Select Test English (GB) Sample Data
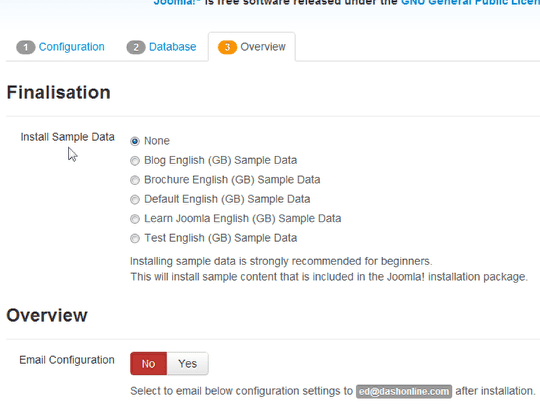Screen dimensions: 540x411 pyautogui.click(x=135, y=238)
